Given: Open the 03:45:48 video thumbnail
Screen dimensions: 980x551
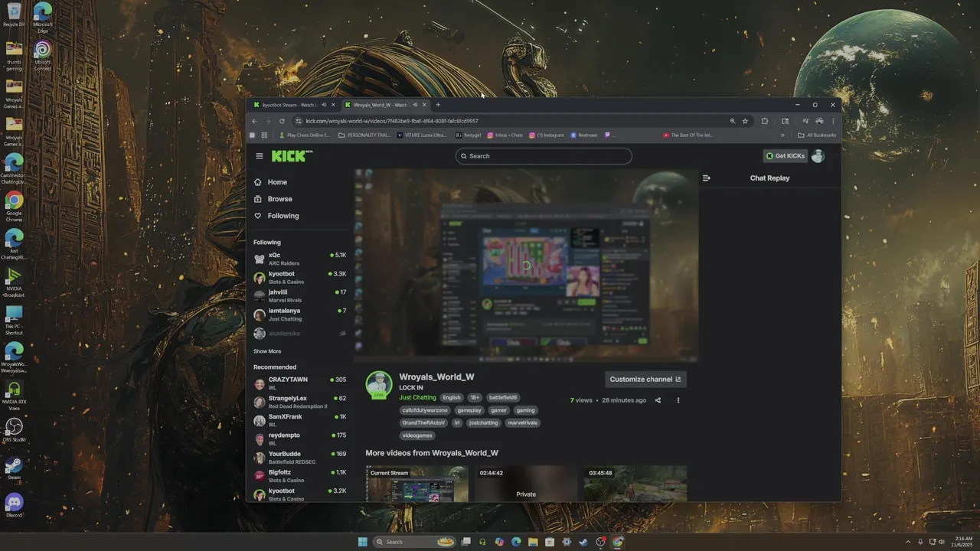Looking at the screenshot, I should (635, 484).
